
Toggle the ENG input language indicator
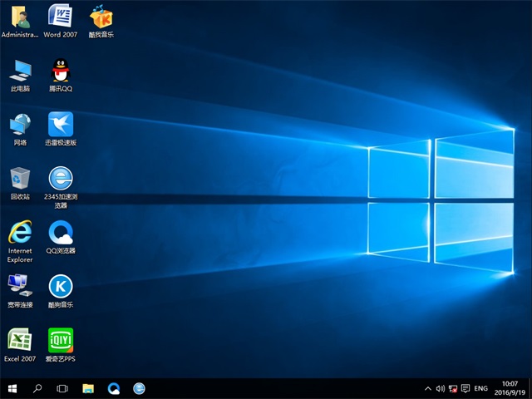pos(480,388)
